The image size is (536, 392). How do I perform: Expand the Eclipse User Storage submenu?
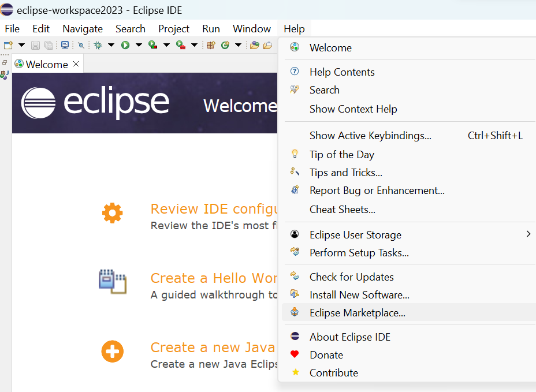point(409,235)
